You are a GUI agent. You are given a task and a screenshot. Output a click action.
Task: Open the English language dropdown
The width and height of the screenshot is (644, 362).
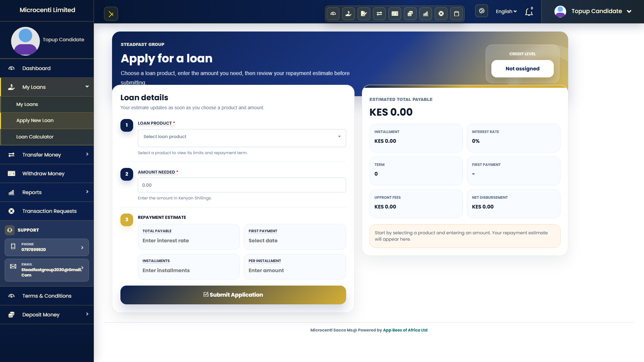(506, 11)
